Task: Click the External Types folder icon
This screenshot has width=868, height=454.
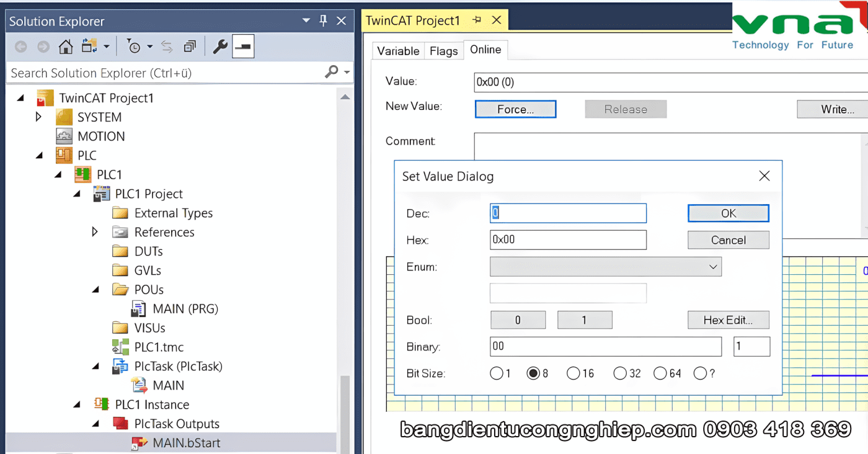Action: point(120,213)
